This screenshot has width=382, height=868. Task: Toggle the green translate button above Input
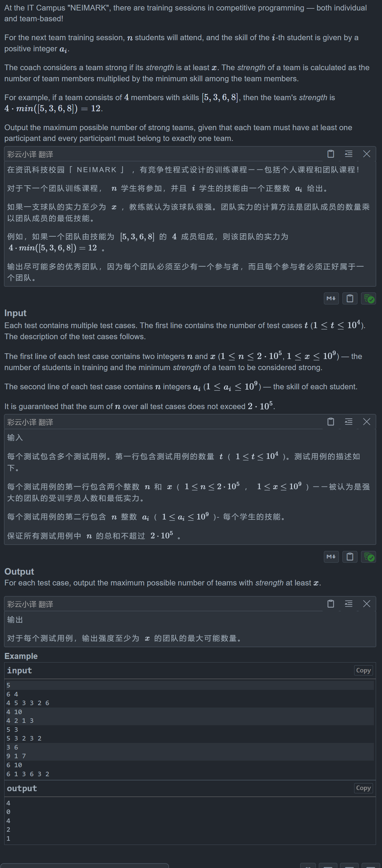(x=369, y=298)
